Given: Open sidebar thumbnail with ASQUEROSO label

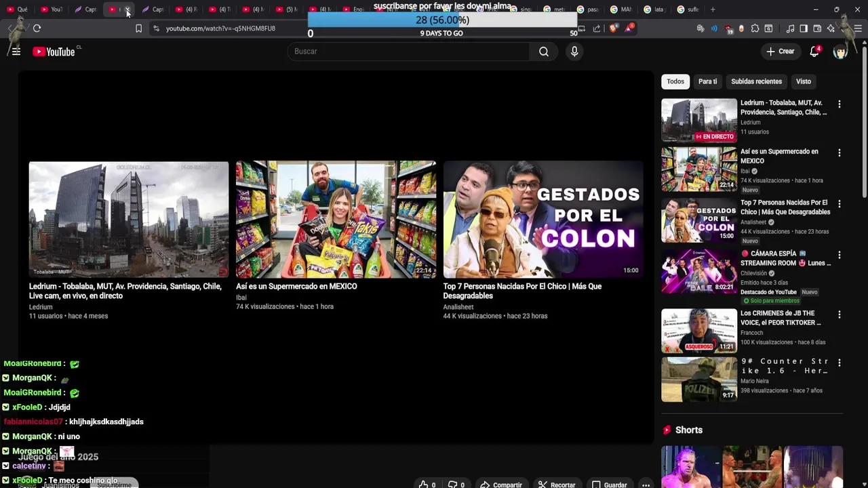Looking at the screenshot, I should pos(699,331).
